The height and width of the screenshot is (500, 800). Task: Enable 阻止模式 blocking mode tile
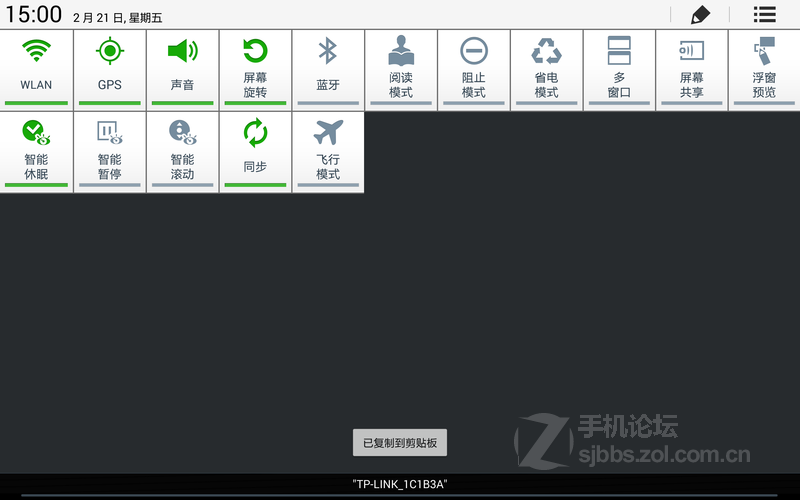pos(473,70)
